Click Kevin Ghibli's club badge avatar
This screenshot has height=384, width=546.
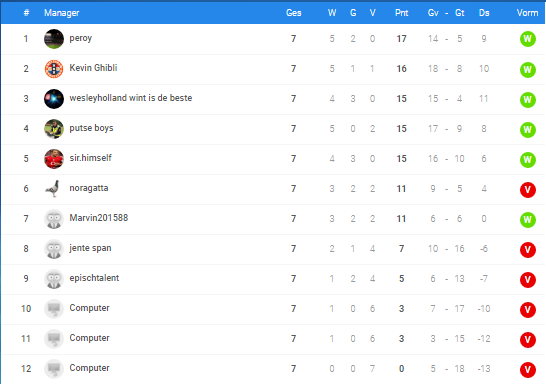[x=54, y=69]
